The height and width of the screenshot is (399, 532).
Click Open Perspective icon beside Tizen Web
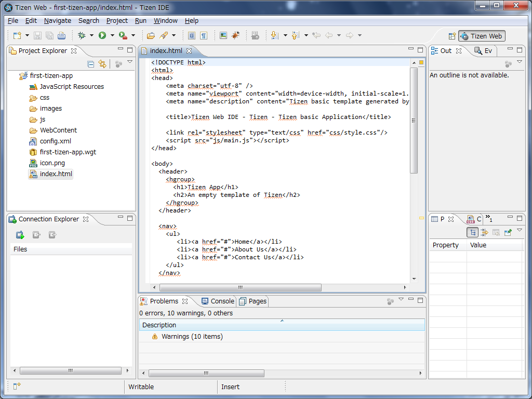(452, 36)
